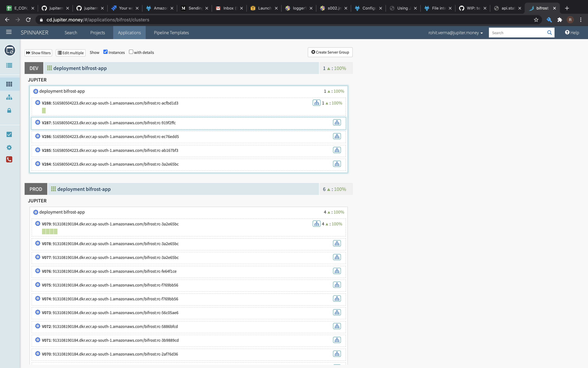Expand the Show filters panel
The image size is (588, 368).
pos(38,53)
